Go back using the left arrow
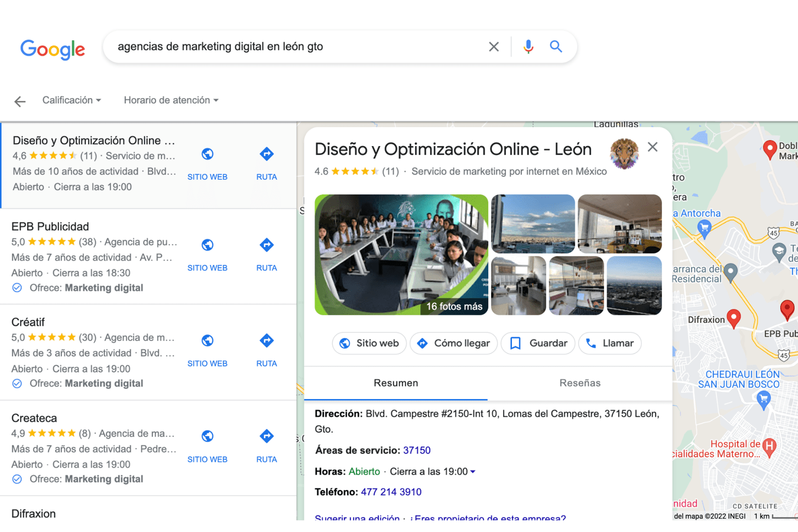798x532 pixels. pos(20,102)
